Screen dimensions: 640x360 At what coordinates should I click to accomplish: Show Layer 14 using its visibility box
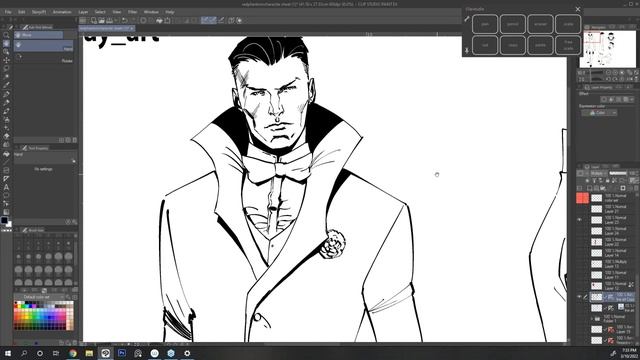579,253
